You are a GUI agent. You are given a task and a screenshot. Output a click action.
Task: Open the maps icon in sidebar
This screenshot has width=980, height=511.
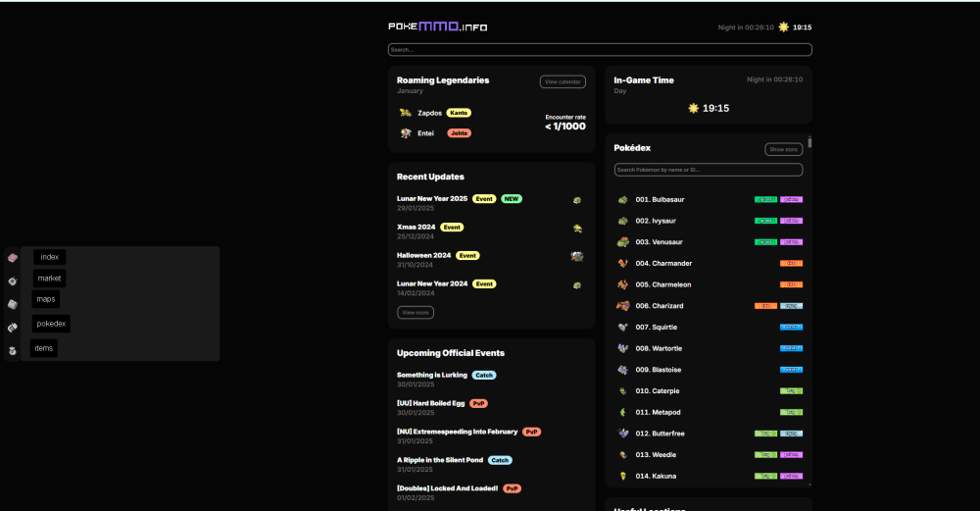click(13, 304)
